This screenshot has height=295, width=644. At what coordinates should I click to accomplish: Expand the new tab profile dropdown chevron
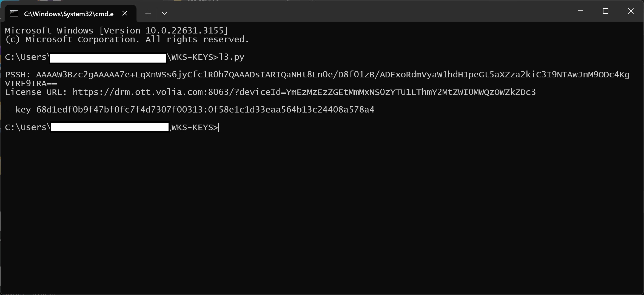(164, 13)
